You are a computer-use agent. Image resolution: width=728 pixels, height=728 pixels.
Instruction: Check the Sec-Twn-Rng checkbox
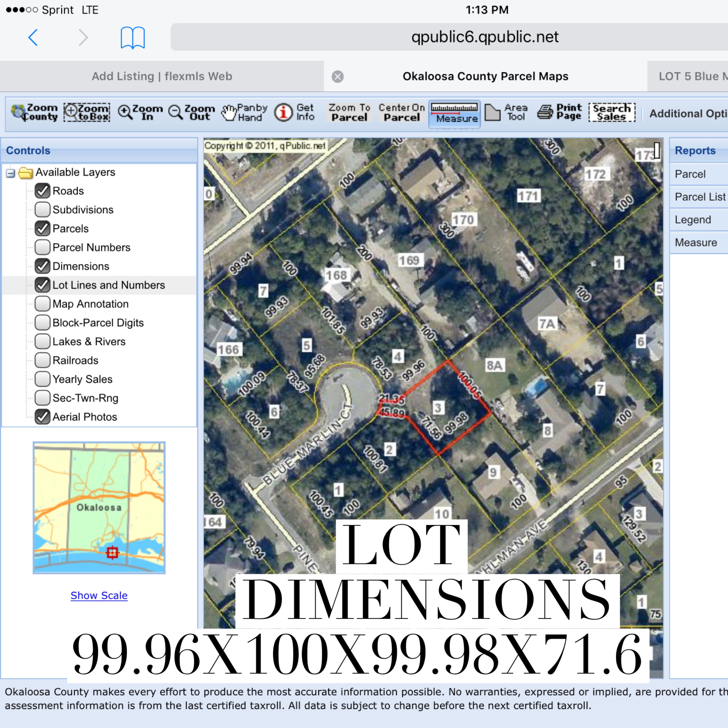tap(42, 398)
